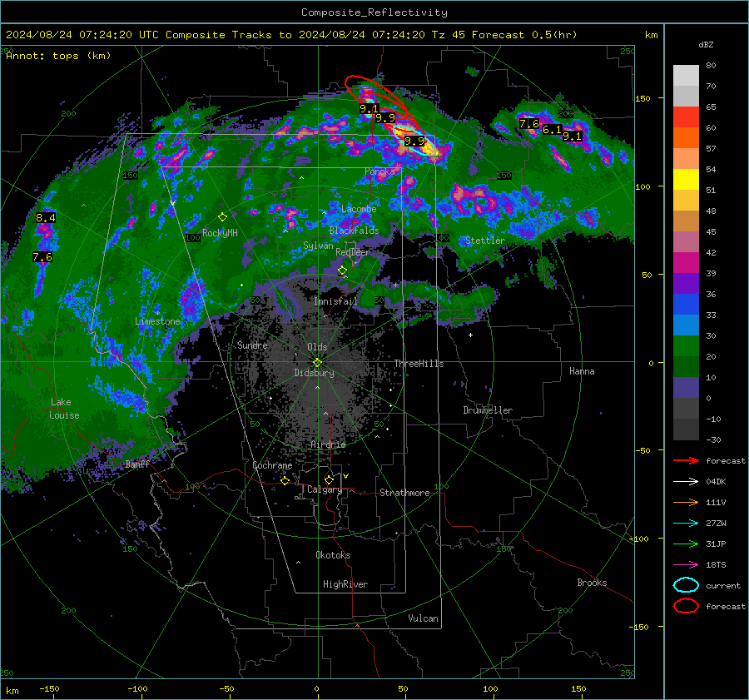Click the Innisfail map label
749x700 pixels.
tap(336, 301)
